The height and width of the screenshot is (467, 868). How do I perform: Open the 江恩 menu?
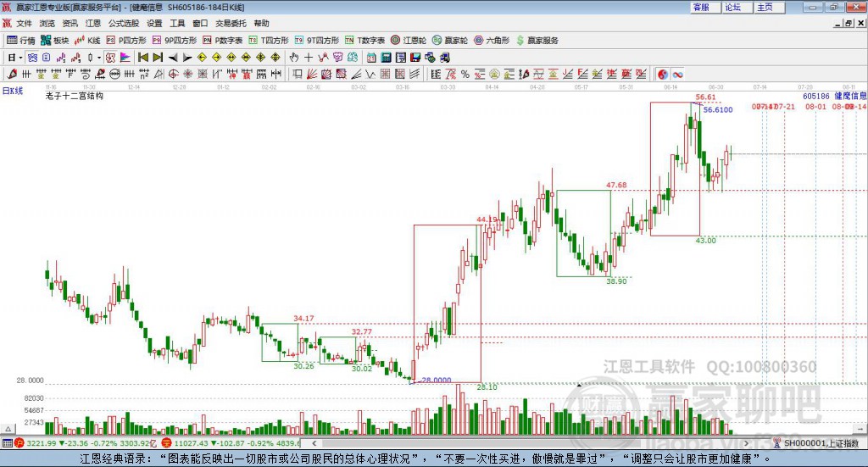click(93, 23)
